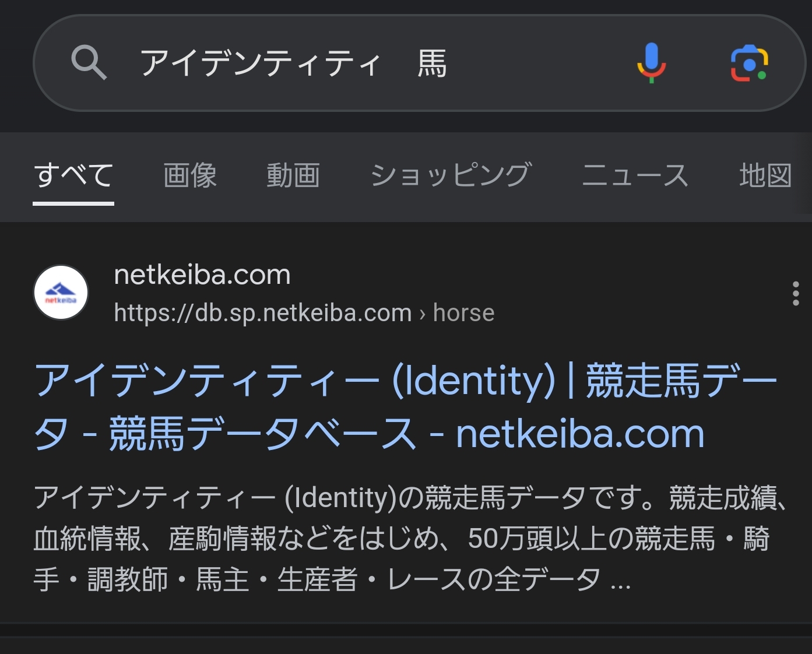The height and width of the screenshot is (654, 812).
Task: Go to the ショッピング tab
Action: point(451,175)
